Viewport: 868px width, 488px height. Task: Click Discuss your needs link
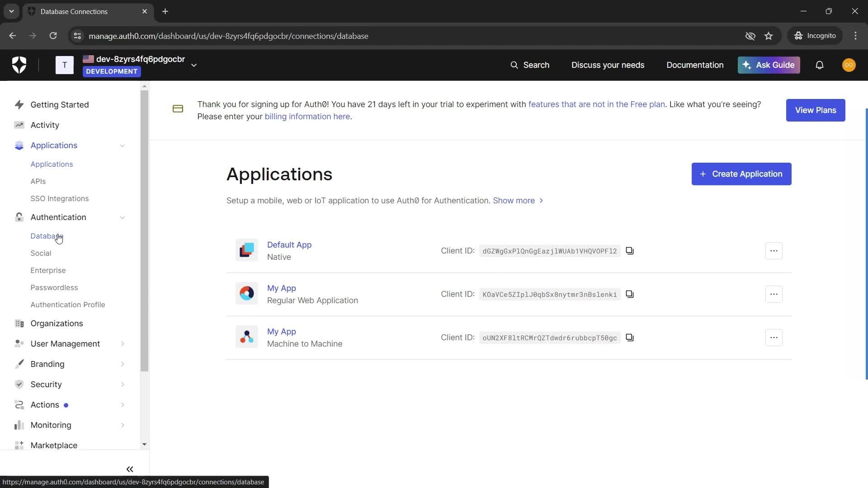click(x=608, y=65)
